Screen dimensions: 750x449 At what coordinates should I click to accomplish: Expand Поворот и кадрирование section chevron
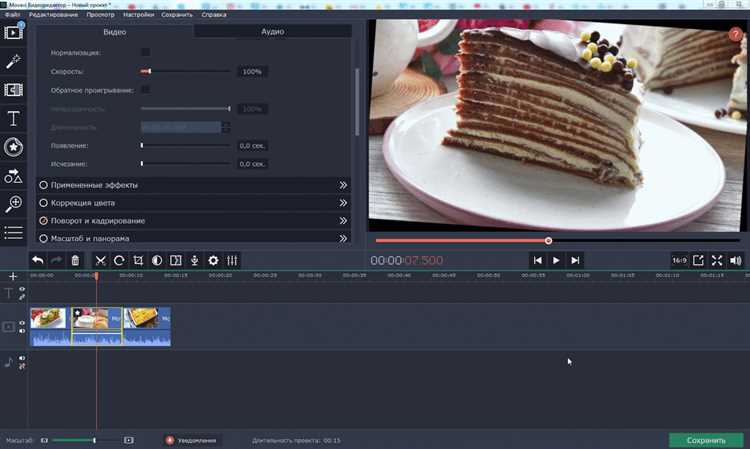point(343,220)
